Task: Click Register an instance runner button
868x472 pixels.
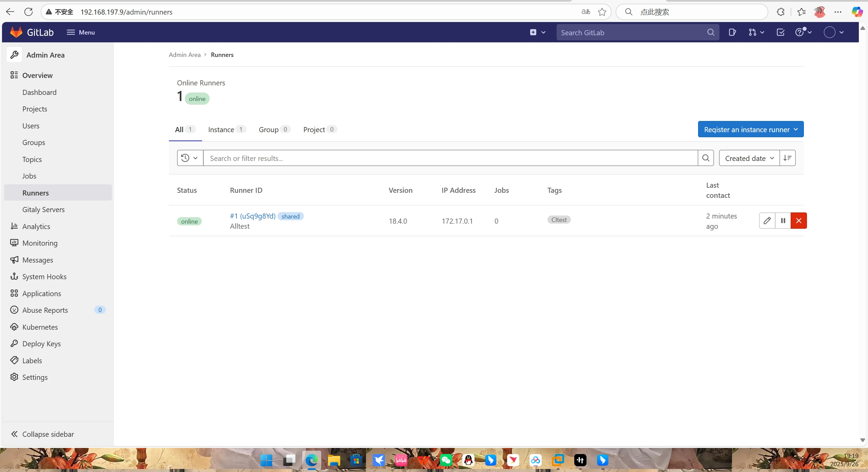Action: coord(751,129)
